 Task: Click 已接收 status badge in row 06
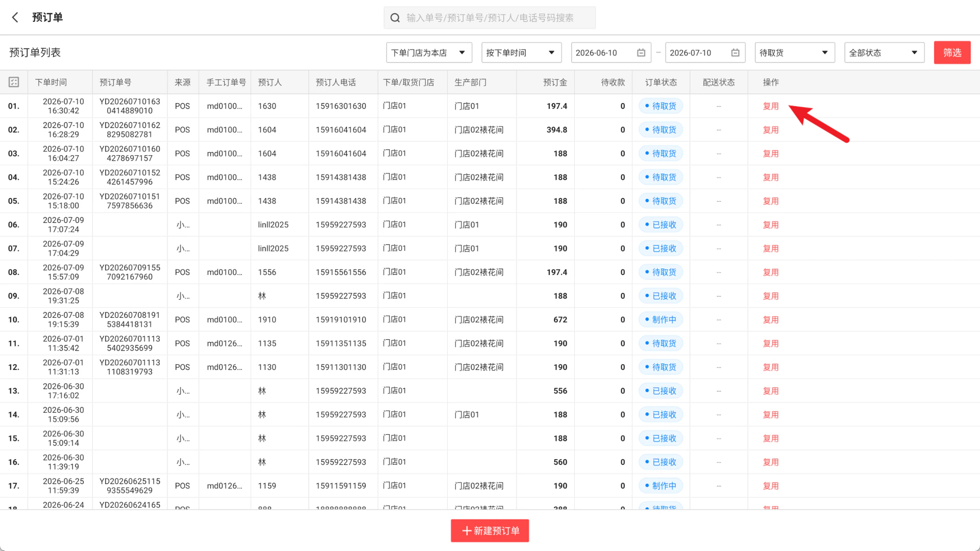660,225
